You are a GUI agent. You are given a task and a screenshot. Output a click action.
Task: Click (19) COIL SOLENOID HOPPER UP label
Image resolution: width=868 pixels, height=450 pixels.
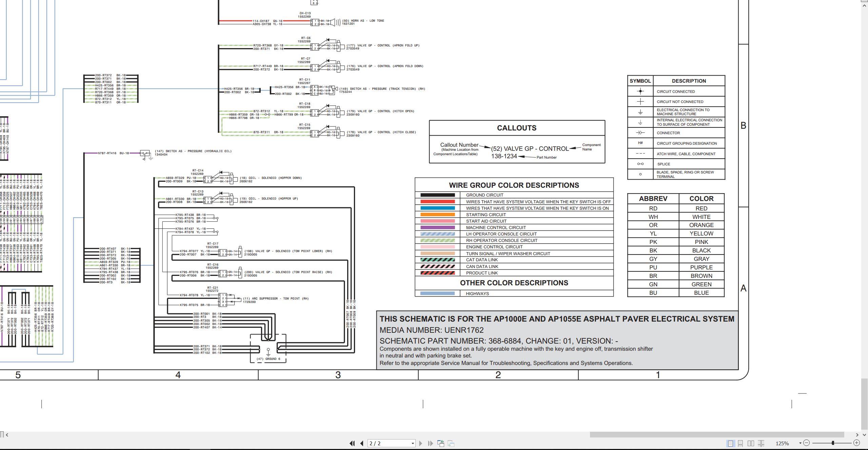point(269,199)
